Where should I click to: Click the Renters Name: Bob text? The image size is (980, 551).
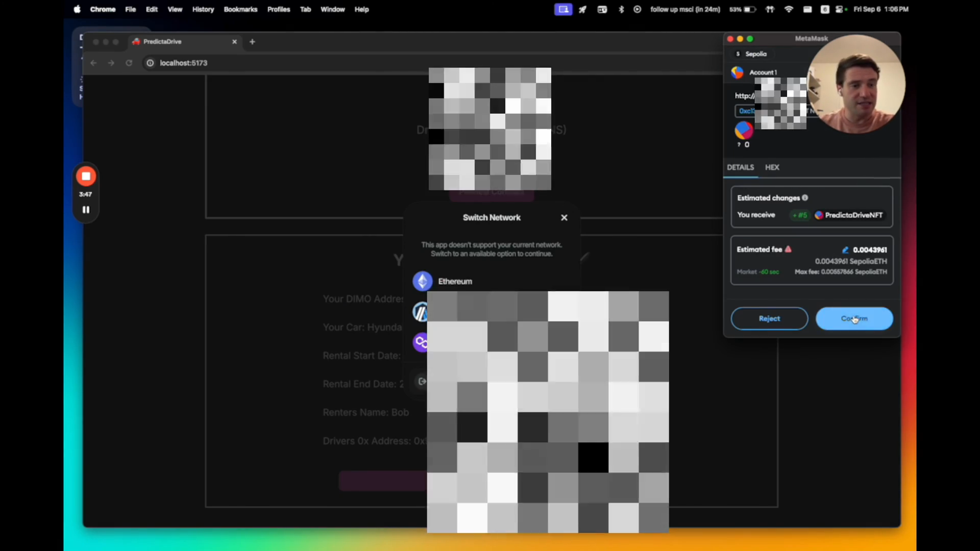(365, 412)
